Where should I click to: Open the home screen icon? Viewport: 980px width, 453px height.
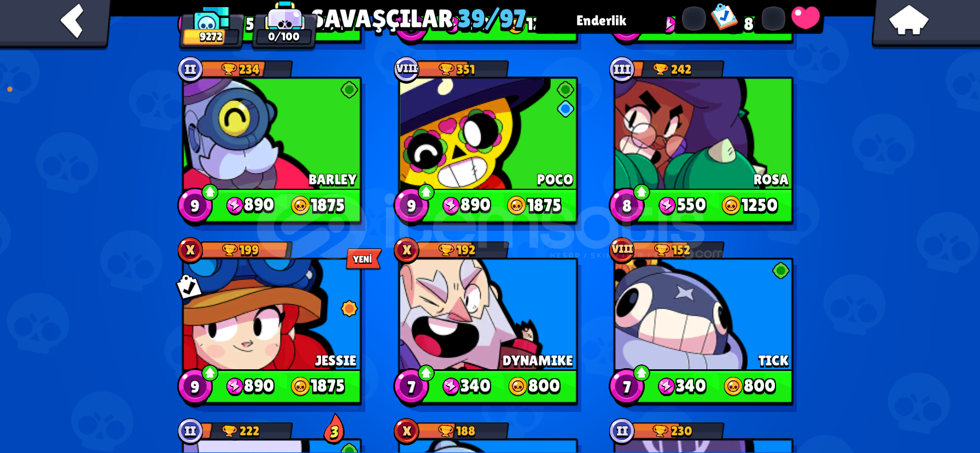pyautogui.click(x=908, y=20)
